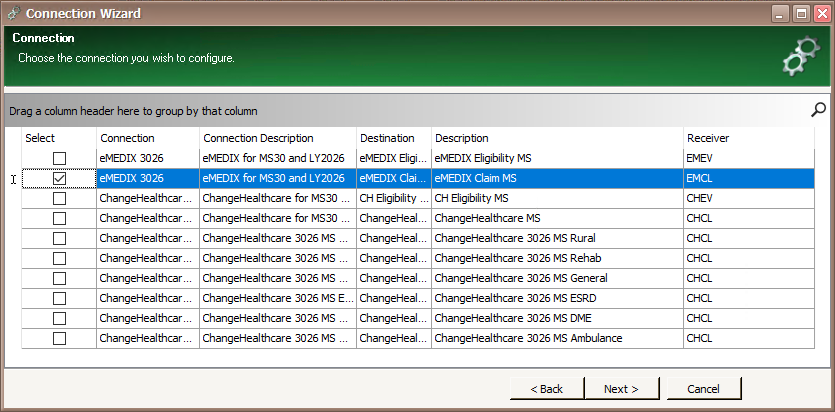Select the ChangeHealthcare 3026 MS General cell

pos(558,278)
